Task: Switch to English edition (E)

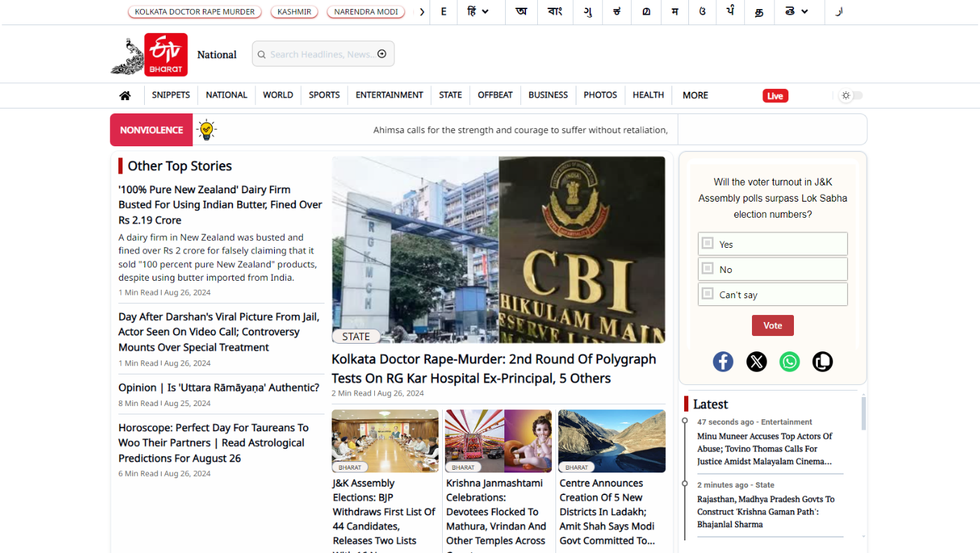Action: tap(443, 12)
